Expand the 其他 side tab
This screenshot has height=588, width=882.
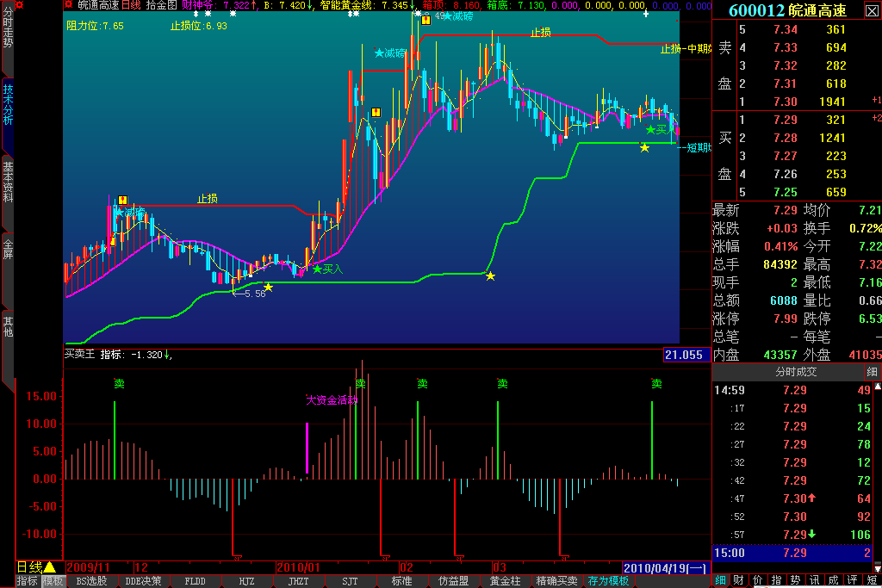click(8, 326)
